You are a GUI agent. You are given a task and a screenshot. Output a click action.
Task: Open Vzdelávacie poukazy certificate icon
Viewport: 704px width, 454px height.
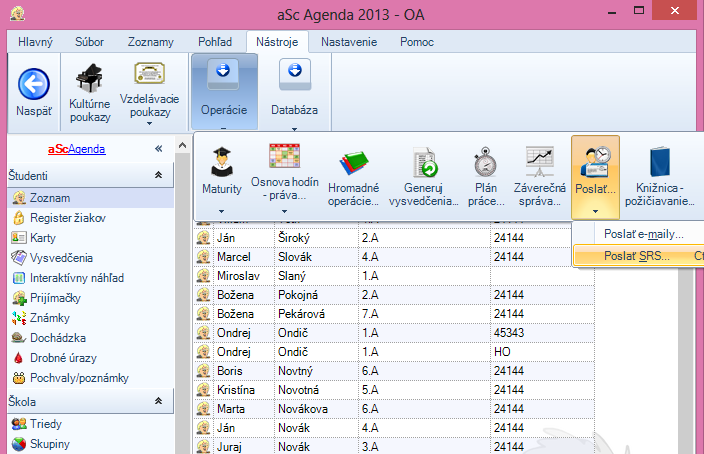150,73
